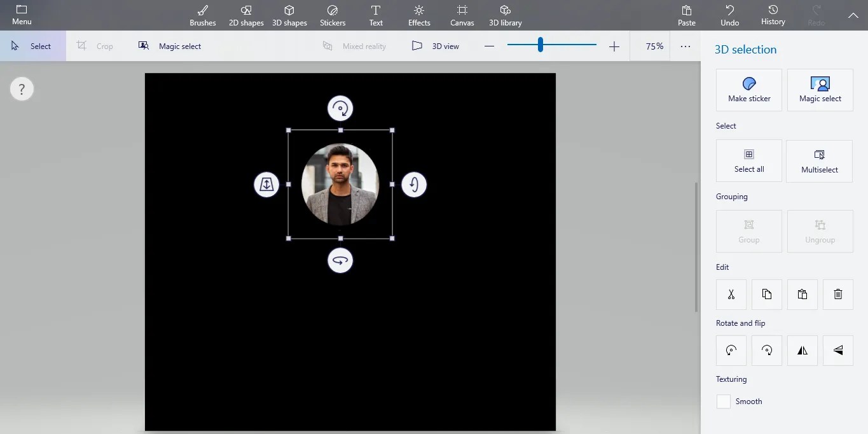868x434 pixels.
Task: Open the 2D shapes tool
Action: coord(245,15)
